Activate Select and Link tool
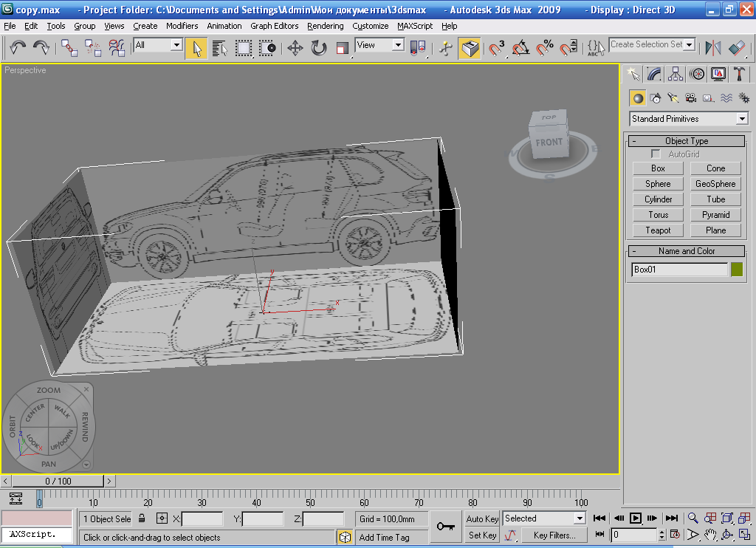The width and height of the screenshot is (756, 548). pos(69,48)
